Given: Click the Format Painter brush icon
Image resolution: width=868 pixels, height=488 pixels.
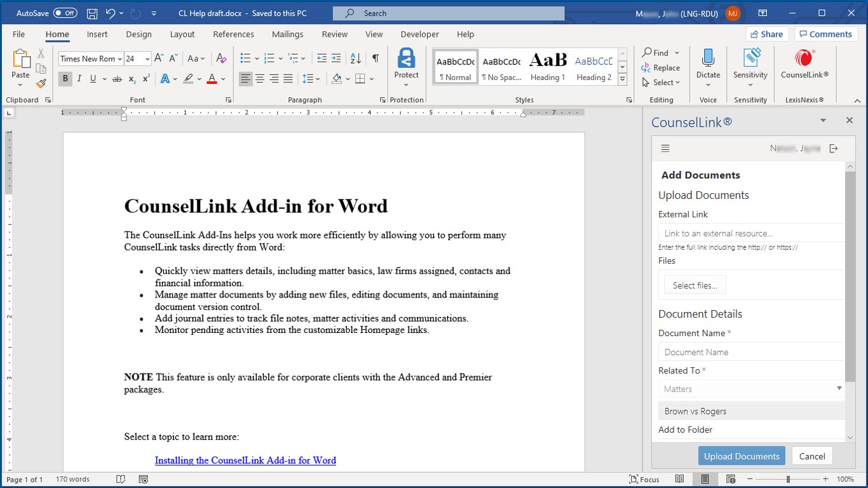Looking at the screenshot, I should (x=41, y=83).
